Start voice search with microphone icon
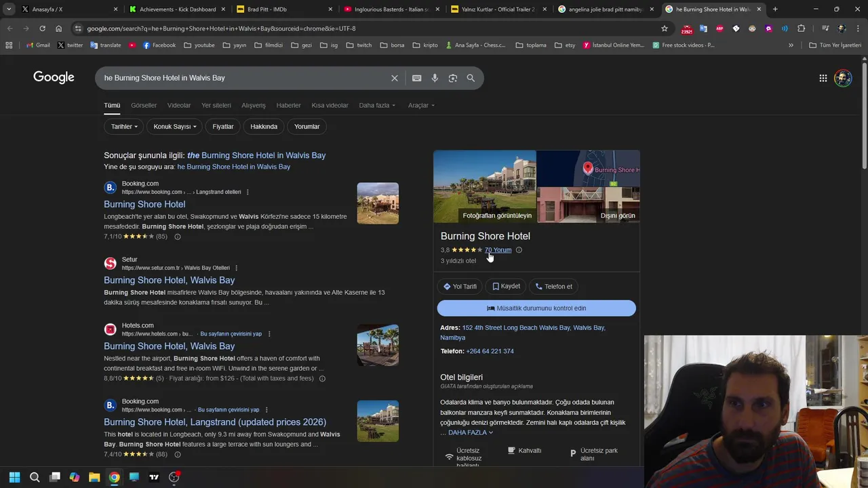Screen dimensions: 868x488 click(x=435, y=78)
